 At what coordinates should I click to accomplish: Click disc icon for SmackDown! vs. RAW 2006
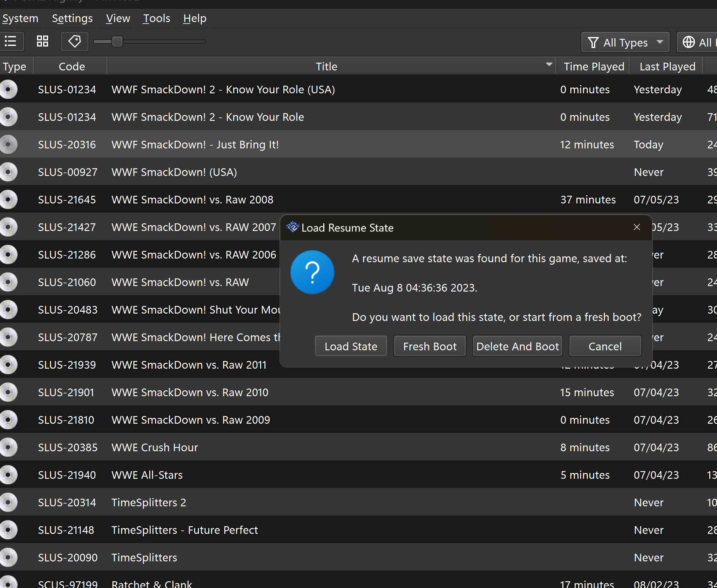click(x=8, y=255)
